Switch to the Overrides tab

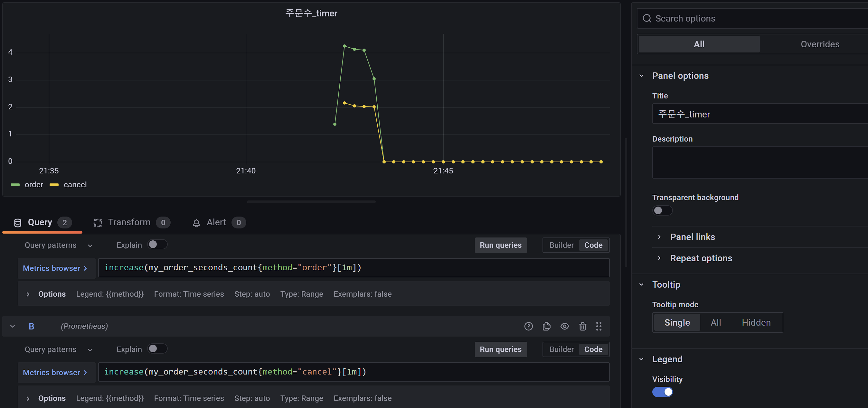pos(819,44)
